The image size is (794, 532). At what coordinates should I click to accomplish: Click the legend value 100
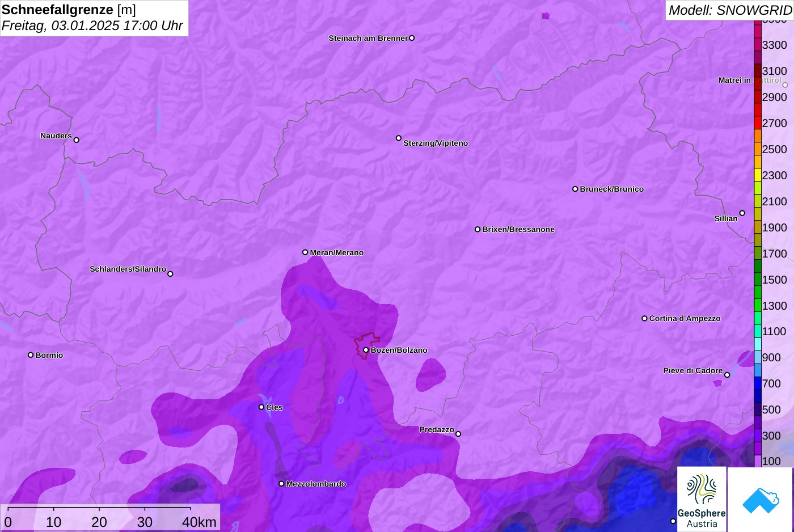pyautogui.click(x=771, y=461)
